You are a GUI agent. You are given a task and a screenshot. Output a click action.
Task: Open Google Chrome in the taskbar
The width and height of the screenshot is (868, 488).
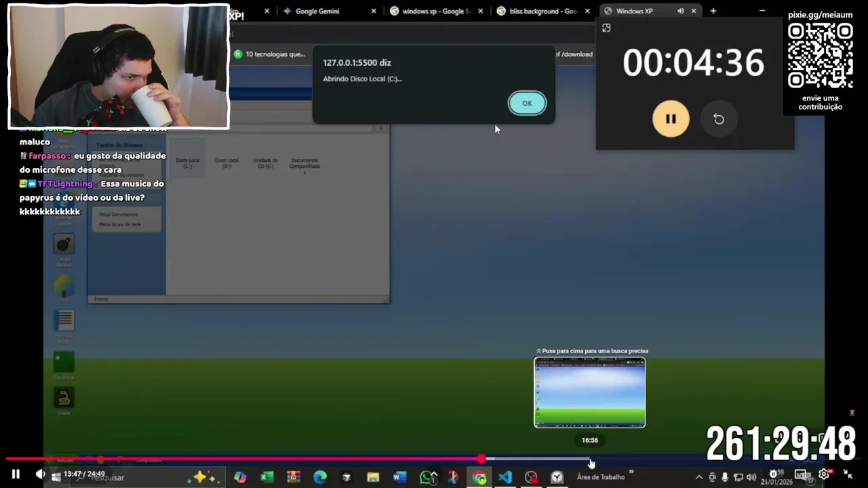479,477
